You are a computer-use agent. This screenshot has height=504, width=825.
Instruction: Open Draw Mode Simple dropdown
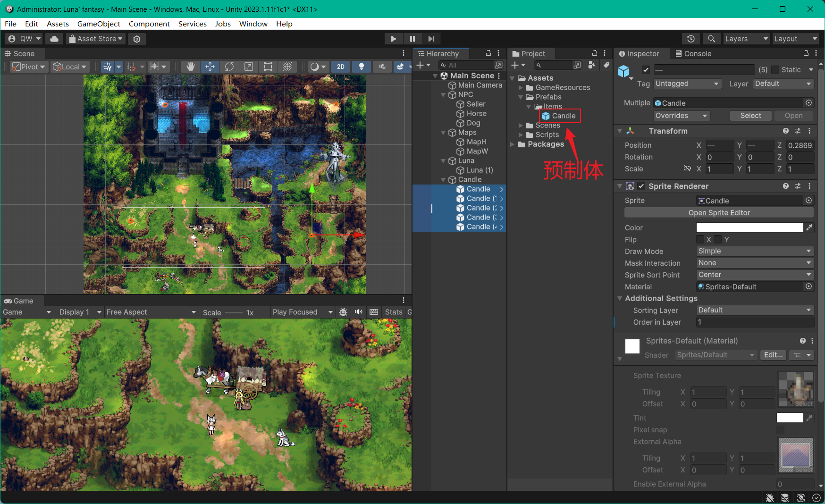[x=755, y=251]
